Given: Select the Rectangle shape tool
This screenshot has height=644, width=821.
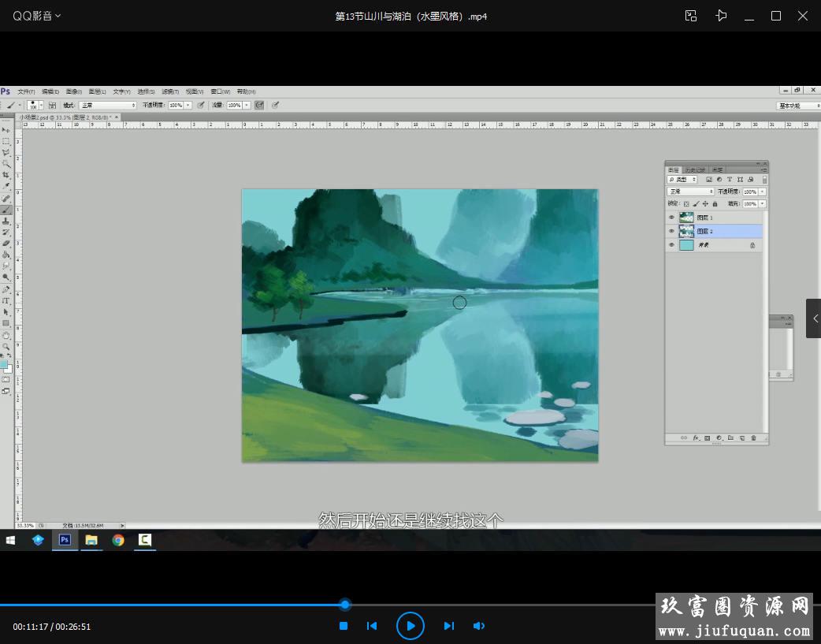Looking at the screenshot, I should pyautogui.click(x=6, y=322).
